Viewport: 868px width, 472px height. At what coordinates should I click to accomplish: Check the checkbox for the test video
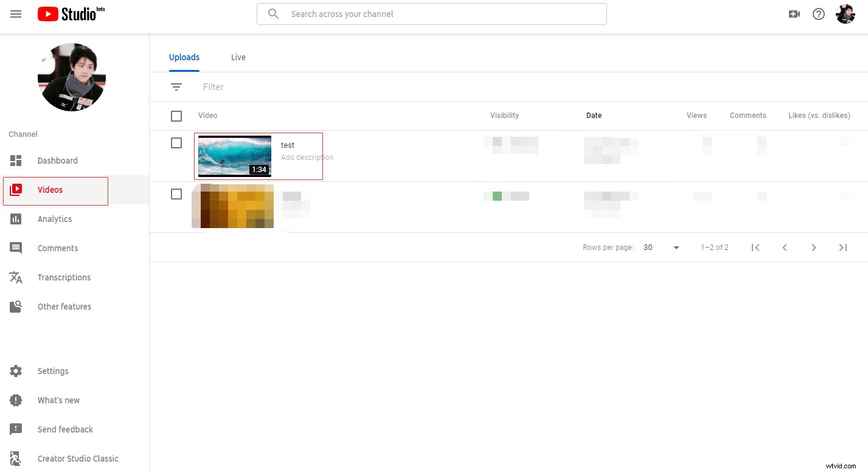click(176, 143)
